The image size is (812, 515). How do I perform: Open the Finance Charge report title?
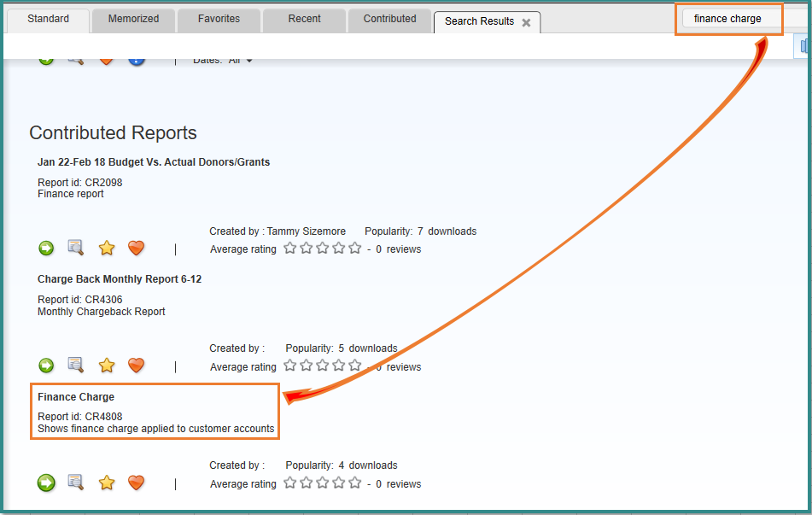pyautogui.click(x=76, y=397)
